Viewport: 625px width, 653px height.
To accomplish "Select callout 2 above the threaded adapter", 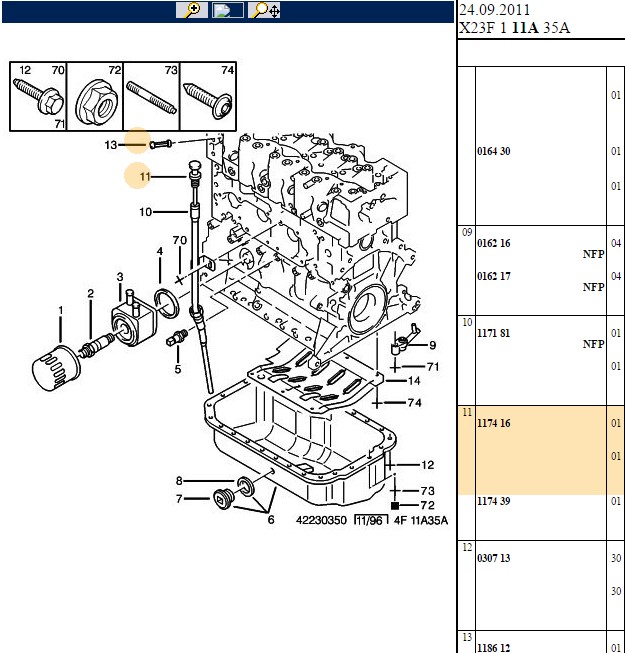I will 90,294.
